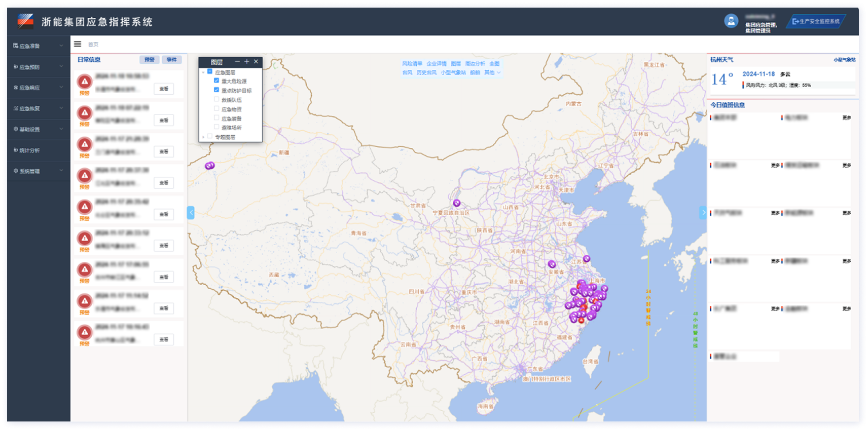Open the user avatar icon in header

(731, 21)
